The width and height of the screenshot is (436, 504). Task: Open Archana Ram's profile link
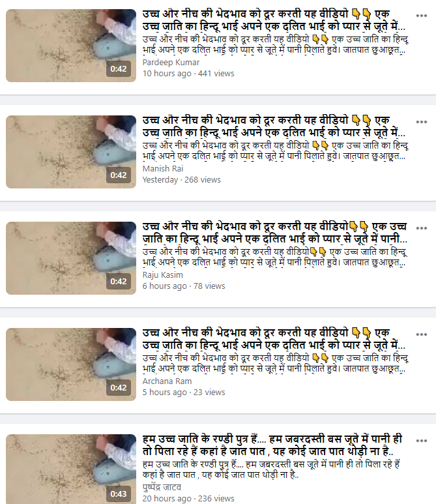pos(167,381)
